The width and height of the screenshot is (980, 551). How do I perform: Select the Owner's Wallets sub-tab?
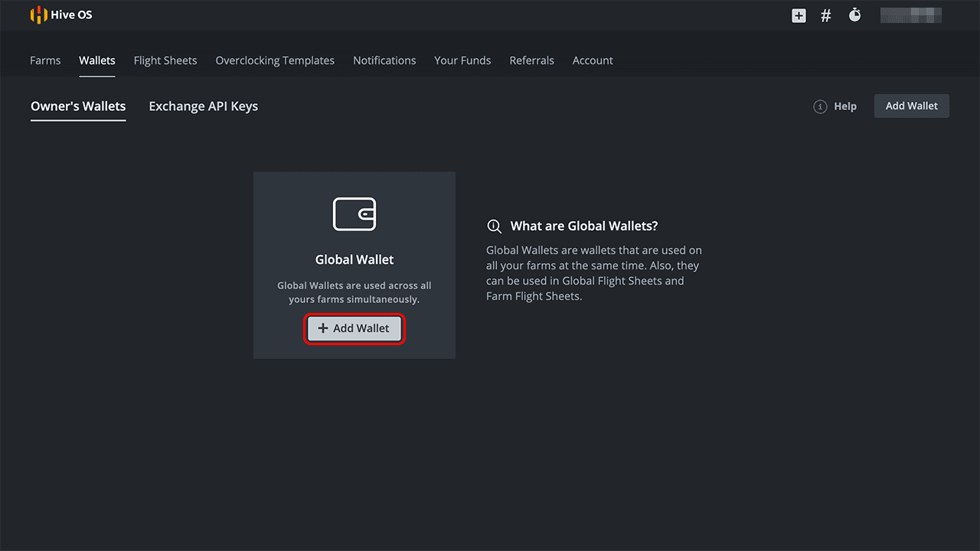[78, 106]
